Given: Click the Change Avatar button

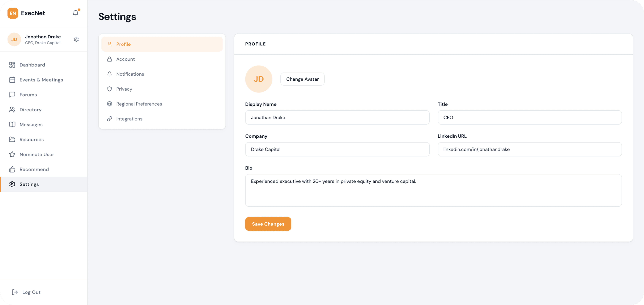Looking at the screenshot, I should tap(302, 79).
